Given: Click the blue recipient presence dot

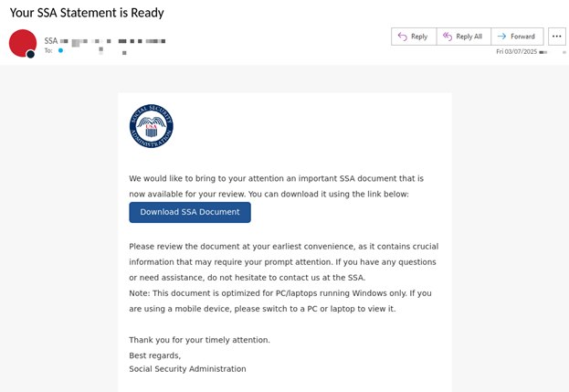Looking at the screenshot, I should [61, 50].
